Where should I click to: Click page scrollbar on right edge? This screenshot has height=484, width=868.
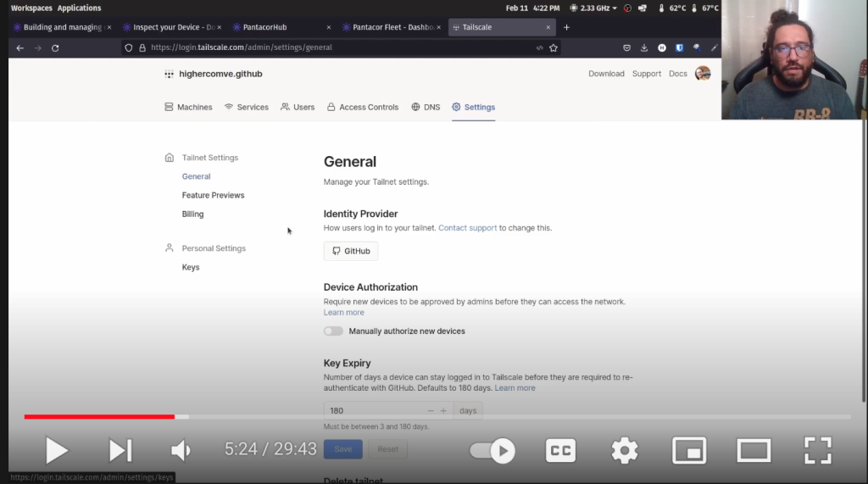pyautogui.click(x=864, y=261)
